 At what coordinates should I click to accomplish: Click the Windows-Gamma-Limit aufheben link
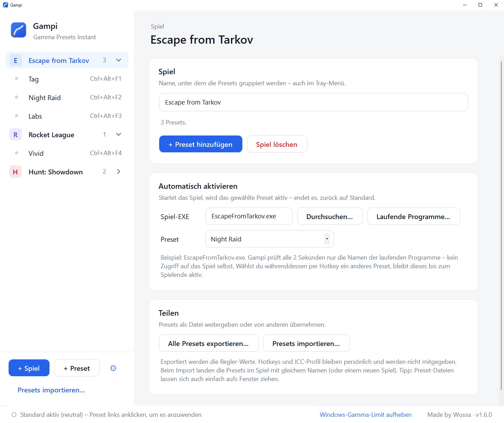tap(365, 415)
